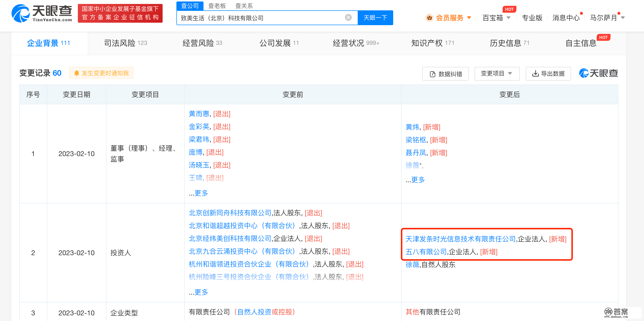Open the 梁铭枢 person link
This screenshot has height=321, width=644.
click(416, 140)
